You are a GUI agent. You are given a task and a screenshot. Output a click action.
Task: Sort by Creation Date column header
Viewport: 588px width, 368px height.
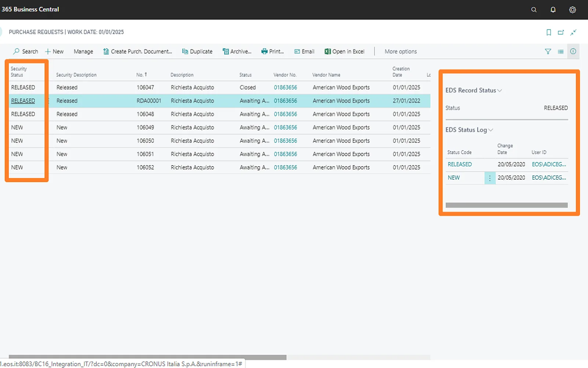pos(401,72)
